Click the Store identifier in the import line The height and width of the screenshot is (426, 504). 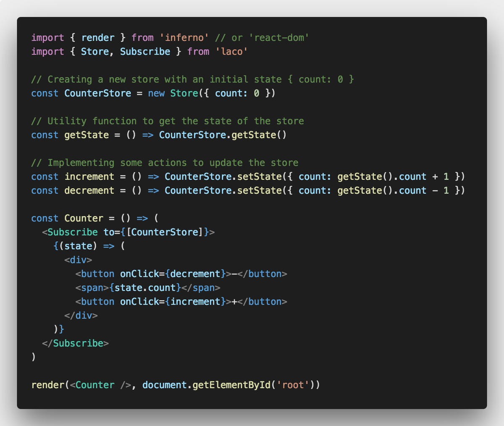(94, 51)
